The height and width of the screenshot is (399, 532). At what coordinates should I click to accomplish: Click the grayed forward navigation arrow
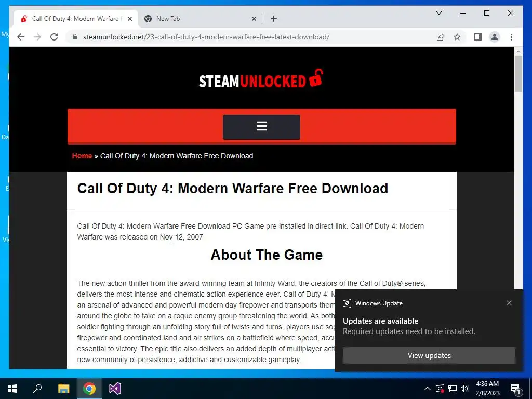tap(37, 37)
